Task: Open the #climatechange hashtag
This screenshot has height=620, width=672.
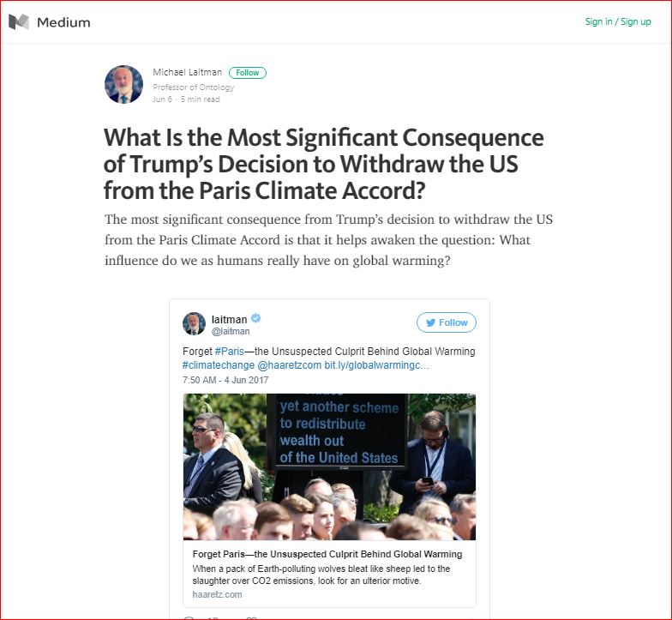Action: click(213, 365)
